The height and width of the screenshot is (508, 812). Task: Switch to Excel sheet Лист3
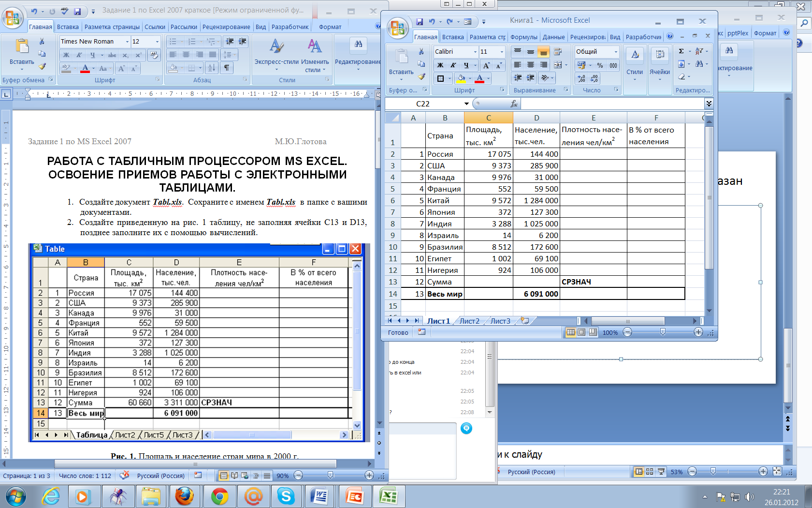point(500,321)
